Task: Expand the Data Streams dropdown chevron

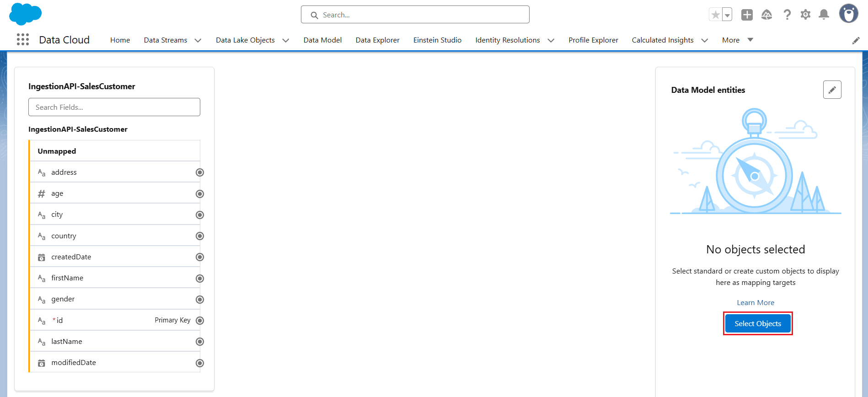Action: tap(198, 40)
